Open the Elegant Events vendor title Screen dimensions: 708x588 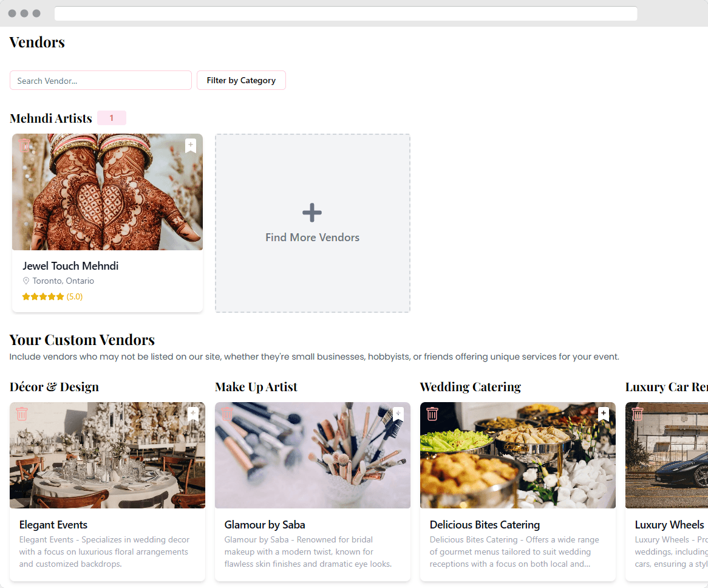click(x=53, y=525)
